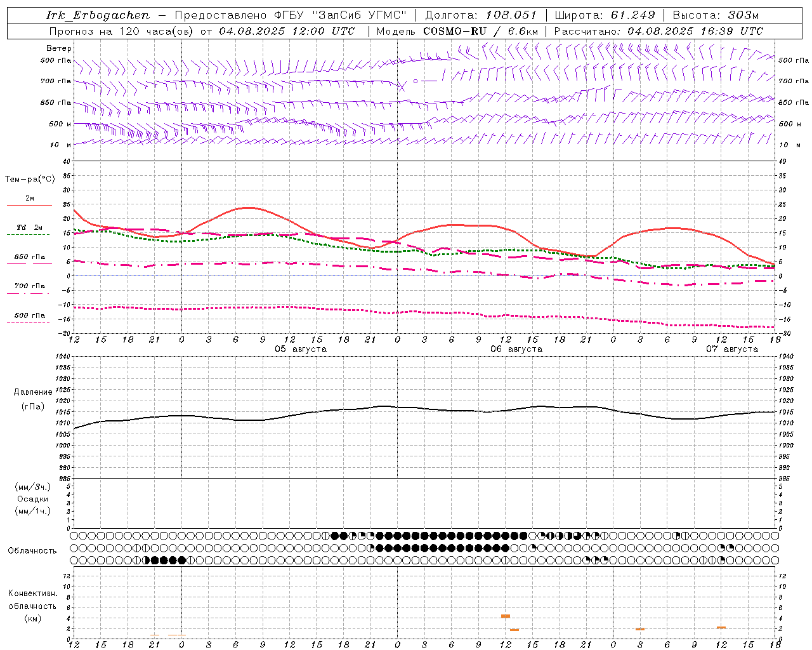Click the tallest orange convective cloud bar
This screenshot has width=812, height=650.
pyautogui.click(x=506, y=616)
